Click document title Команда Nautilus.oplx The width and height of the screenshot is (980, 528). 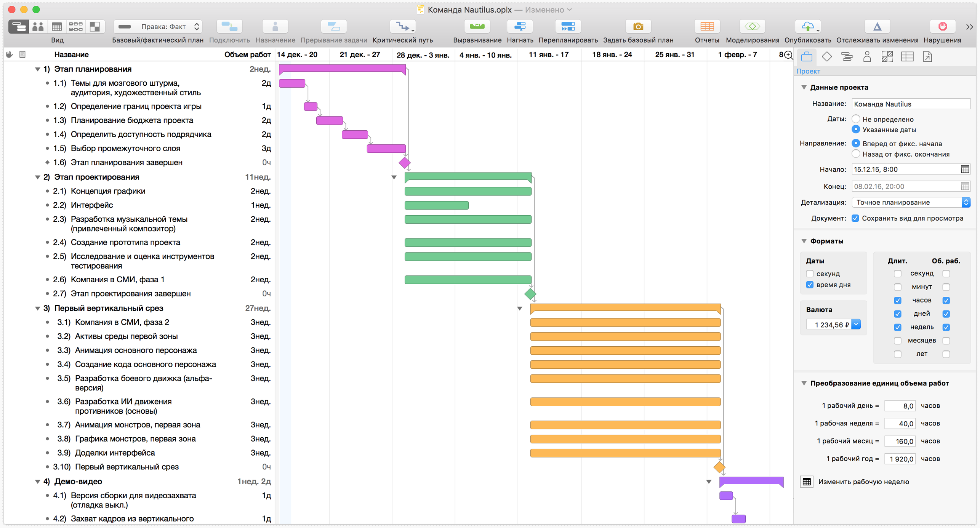469,10
